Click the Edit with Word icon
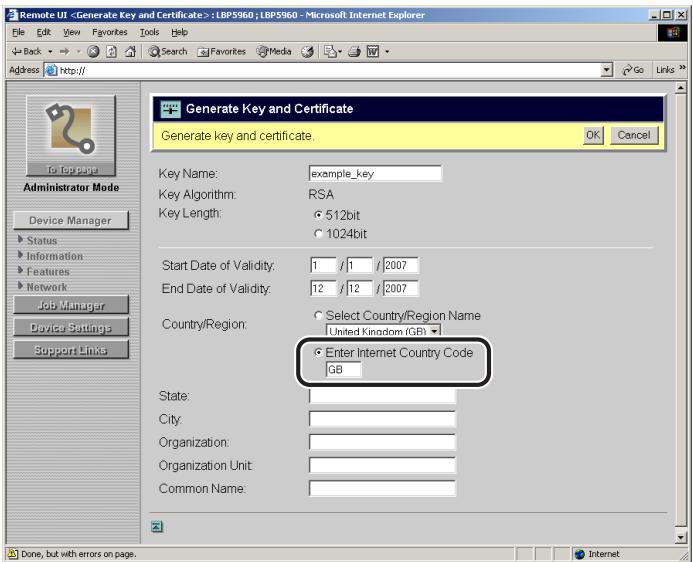This screenshot has height=562, width=693. (x=373, y=52)
